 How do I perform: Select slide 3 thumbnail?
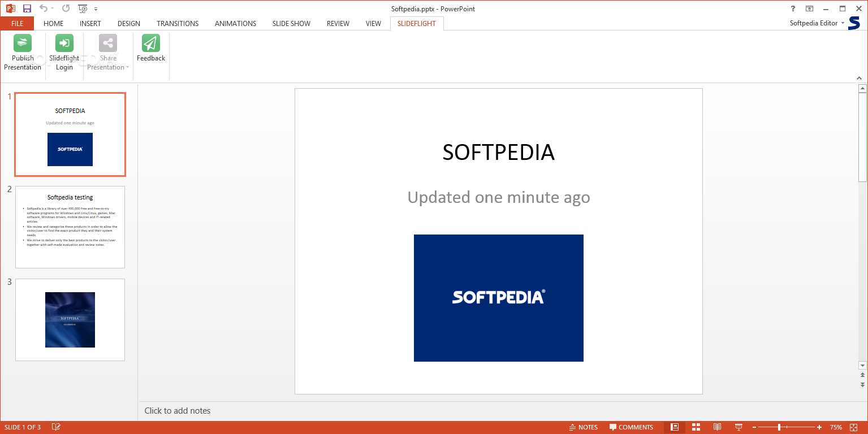(70, 320)
